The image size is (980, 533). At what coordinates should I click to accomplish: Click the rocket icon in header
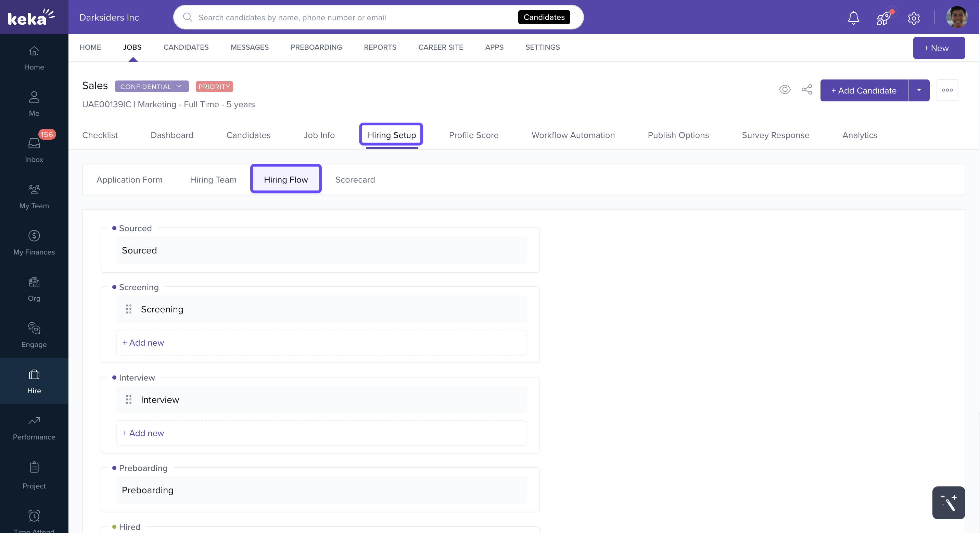click(883, 17)
